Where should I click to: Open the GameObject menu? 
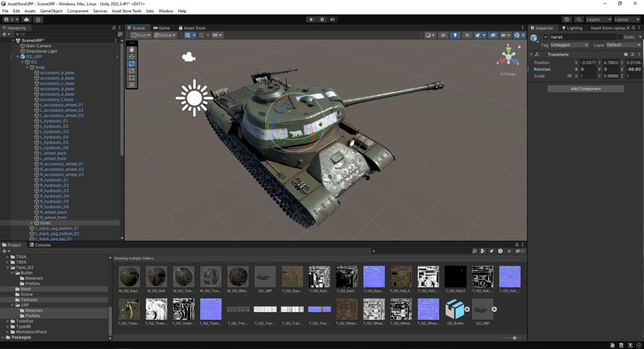tap(51, 10)
